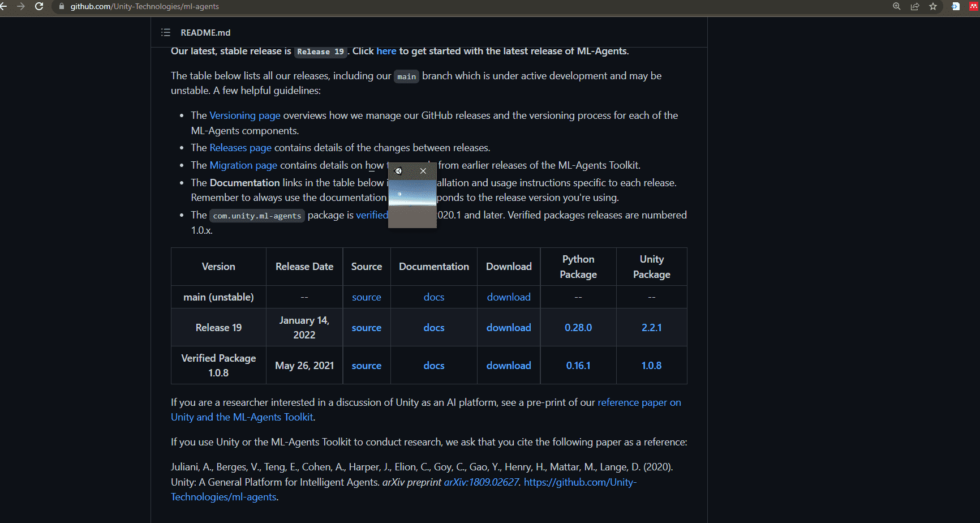
Task: Open the red extension icon in toolbar
Action: [x=974, y=6]
